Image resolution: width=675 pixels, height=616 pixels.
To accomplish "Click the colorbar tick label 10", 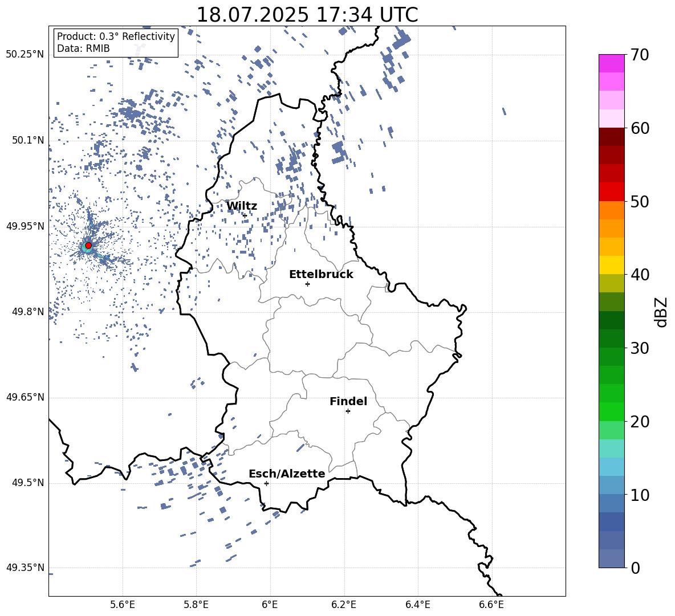I will (x=640, y=495).
